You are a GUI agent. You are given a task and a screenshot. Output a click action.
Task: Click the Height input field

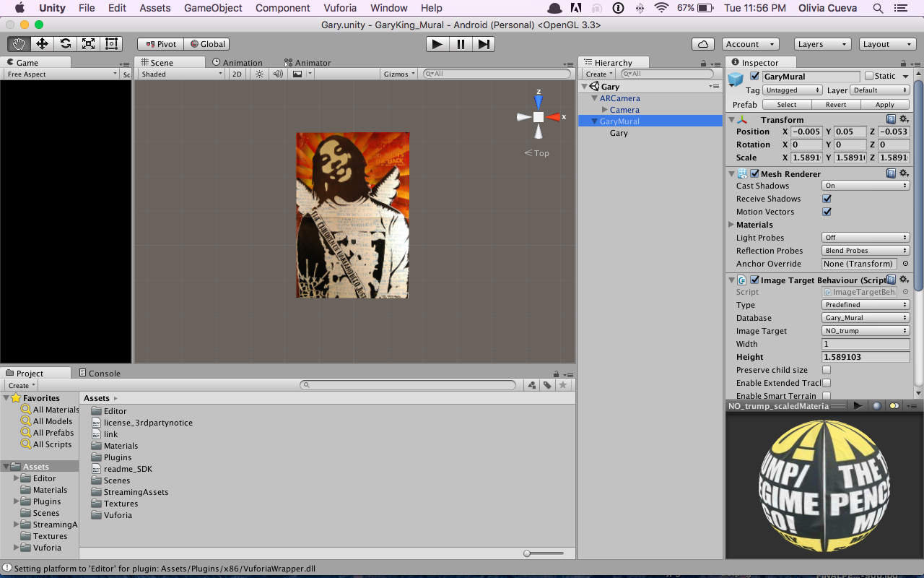click(x=866, y=357)
